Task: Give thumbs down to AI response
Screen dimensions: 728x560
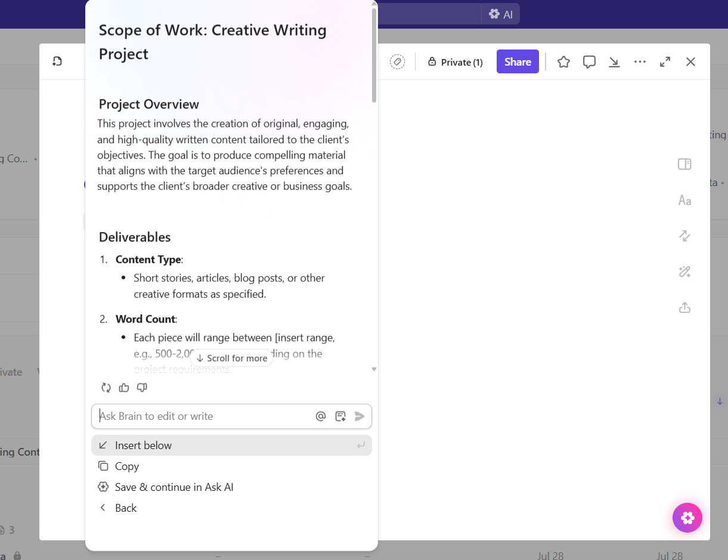Action: point(142,388)
